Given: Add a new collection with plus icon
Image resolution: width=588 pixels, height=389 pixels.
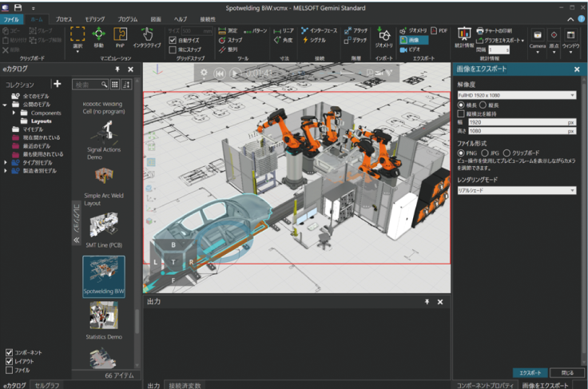Looking at the screenshot, I should 57,84.
